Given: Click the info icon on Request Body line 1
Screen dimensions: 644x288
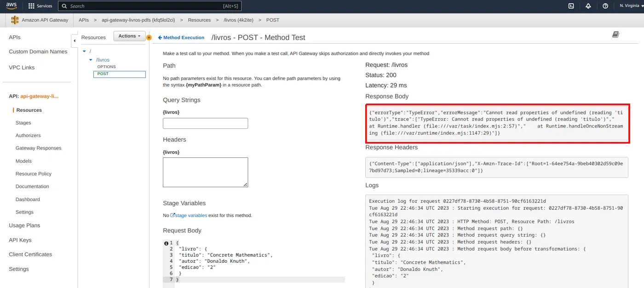Looking at the screenshot, I should pos(166,243).
